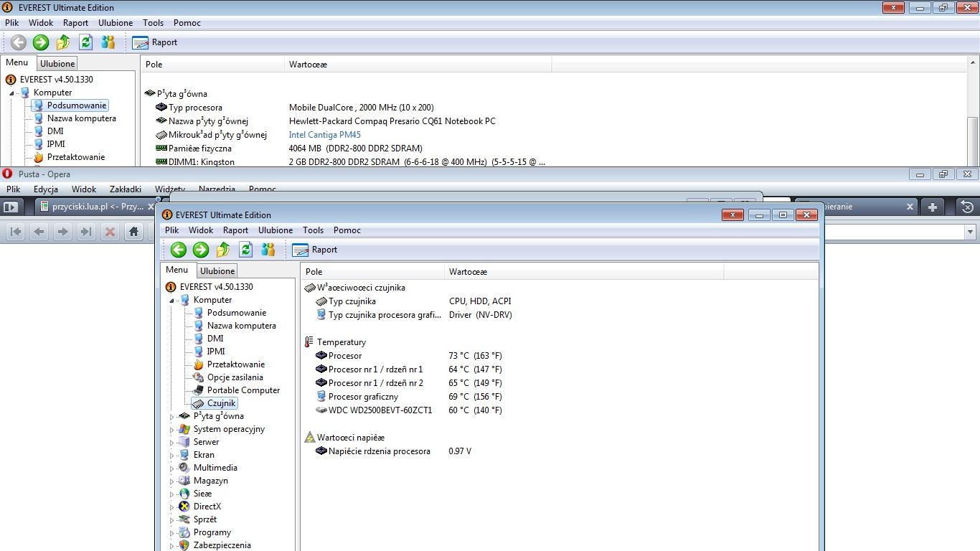Click Up-level arrow in top EVEREST window
This screenshot has height=551, width=980.
click(63, 42)
